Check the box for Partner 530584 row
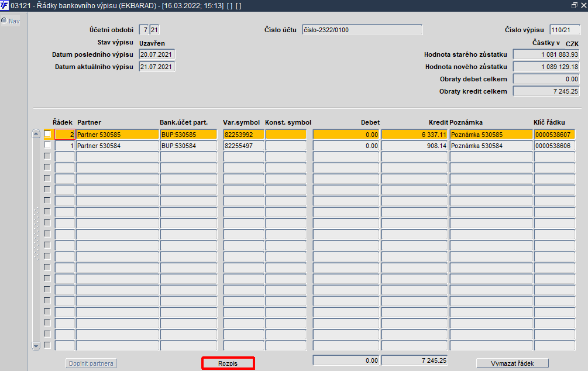 point(47,145)
